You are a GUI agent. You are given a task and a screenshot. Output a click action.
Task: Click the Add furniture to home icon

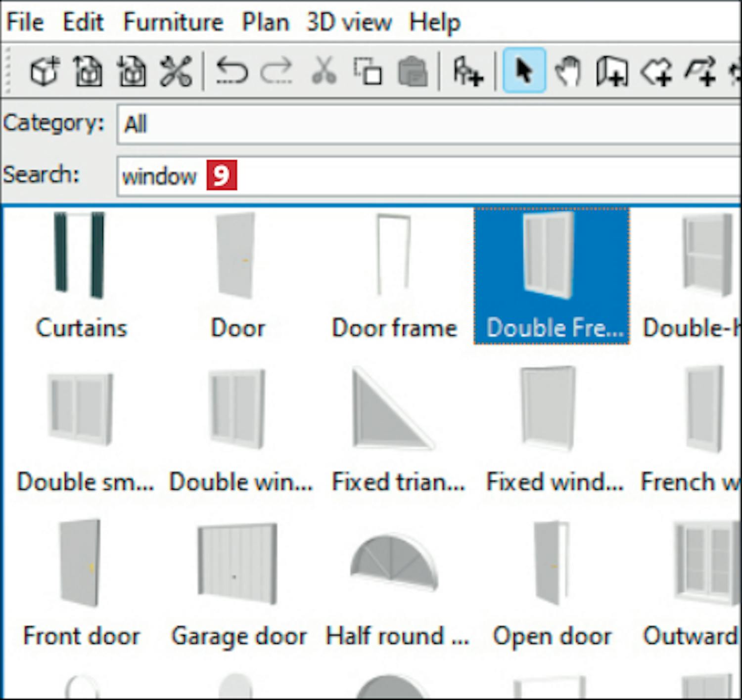(x=467, y=72)
